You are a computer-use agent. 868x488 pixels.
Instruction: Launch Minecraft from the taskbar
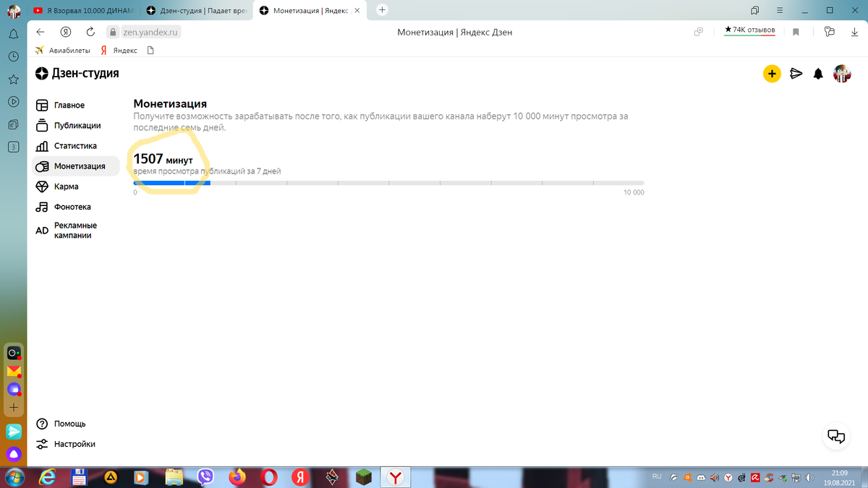pos(362,477)
